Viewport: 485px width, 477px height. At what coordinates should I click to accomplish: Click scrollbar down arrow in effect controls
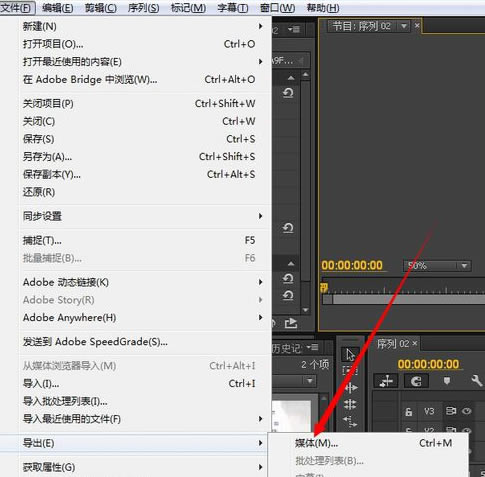pos(305,310)
